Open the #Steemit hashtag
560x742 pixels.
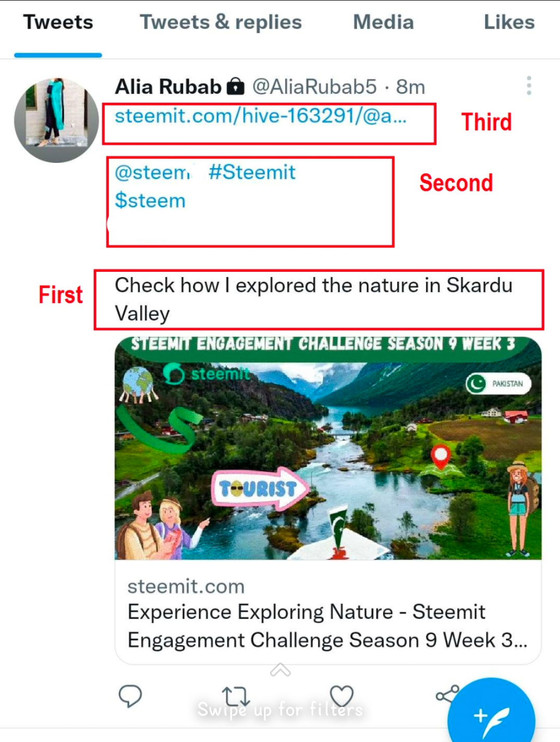pyautogui.click(x=252, y=172)
